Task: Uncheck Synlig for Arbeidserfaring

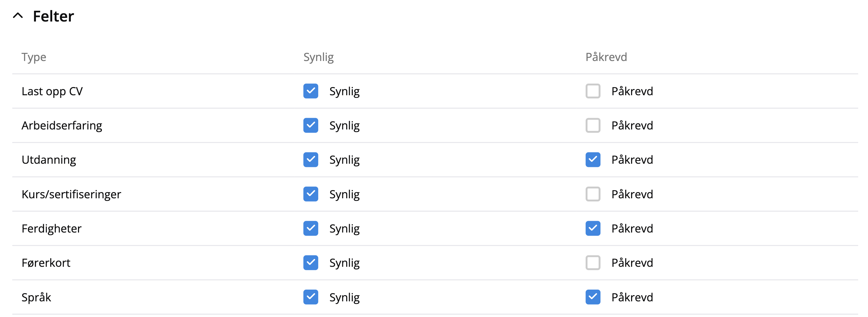Action: pos(310,125)
